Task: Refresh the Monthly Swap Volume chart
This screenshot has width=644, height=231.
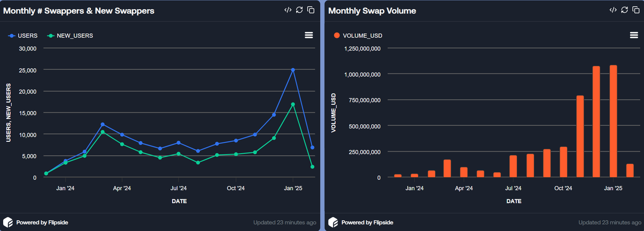Action: pos(624,10)
